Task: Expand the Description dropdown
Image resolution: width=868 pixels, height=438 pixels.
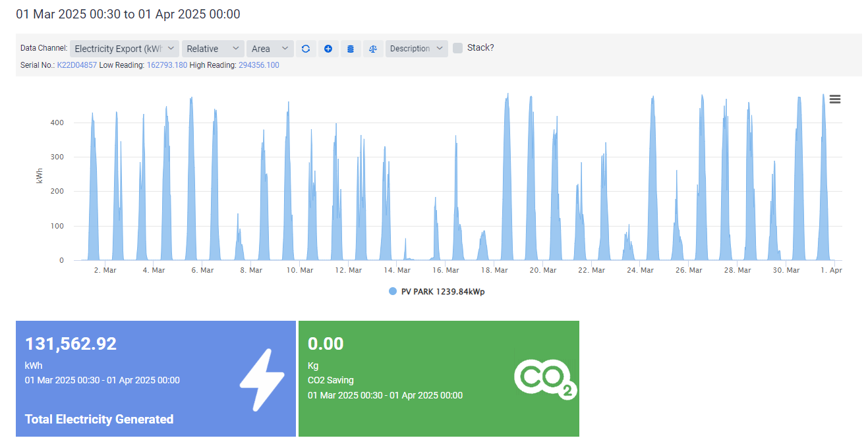Action: point(416,49)
